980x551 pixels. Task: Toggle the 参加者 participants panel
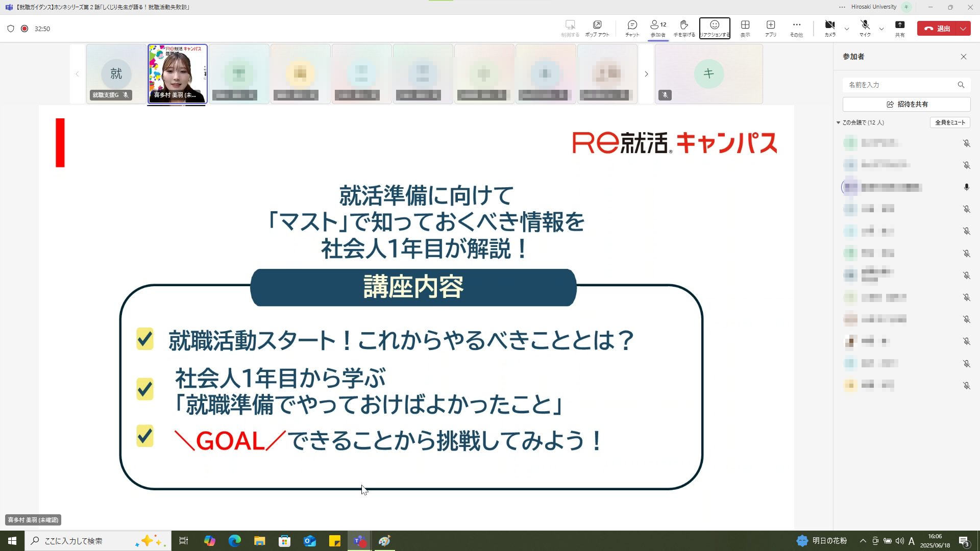[658, 29]
